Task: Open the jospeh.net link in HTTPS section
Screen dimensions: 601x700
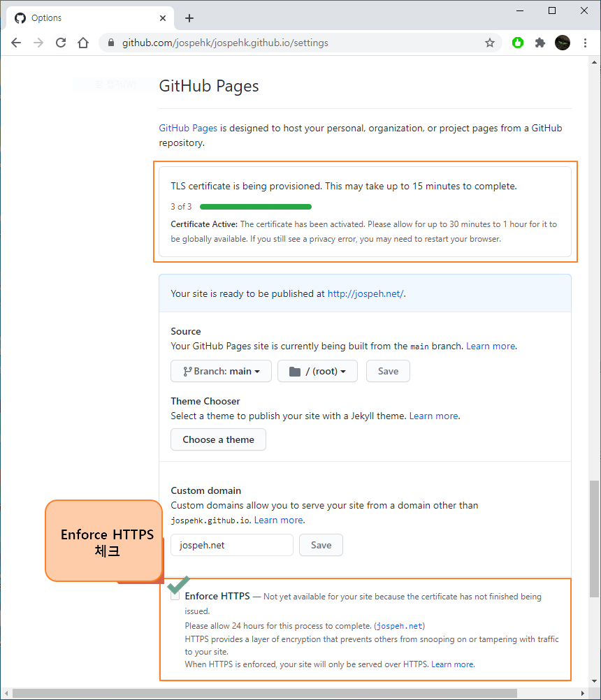Action: pyautogui.click(x=399, y=626)
